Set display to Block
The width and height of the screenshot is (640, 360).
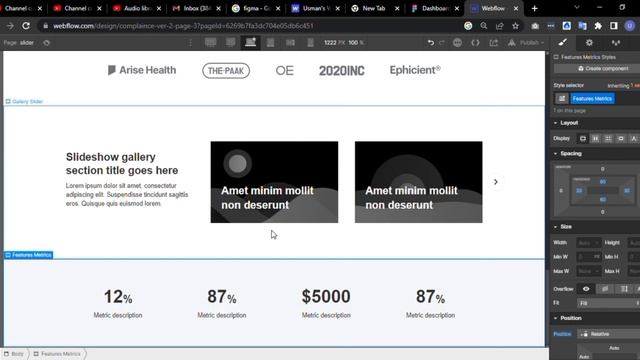582,139
